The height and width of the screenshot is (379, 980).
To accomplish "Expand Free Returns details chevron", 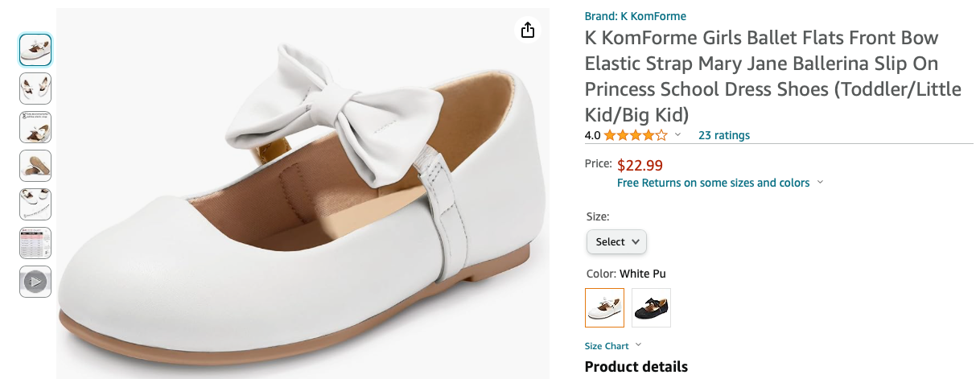I will click(x=820, y=183).
